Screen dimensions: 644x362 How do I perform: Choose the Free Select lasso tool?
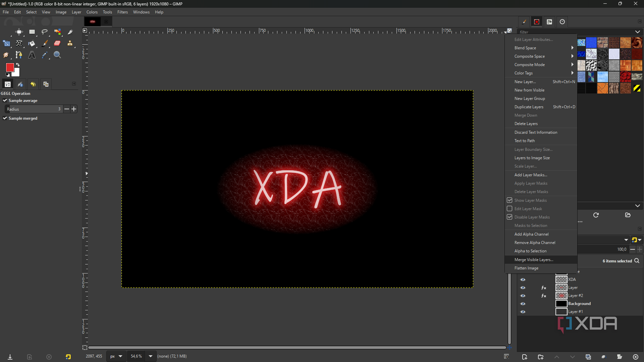point(45,32)
